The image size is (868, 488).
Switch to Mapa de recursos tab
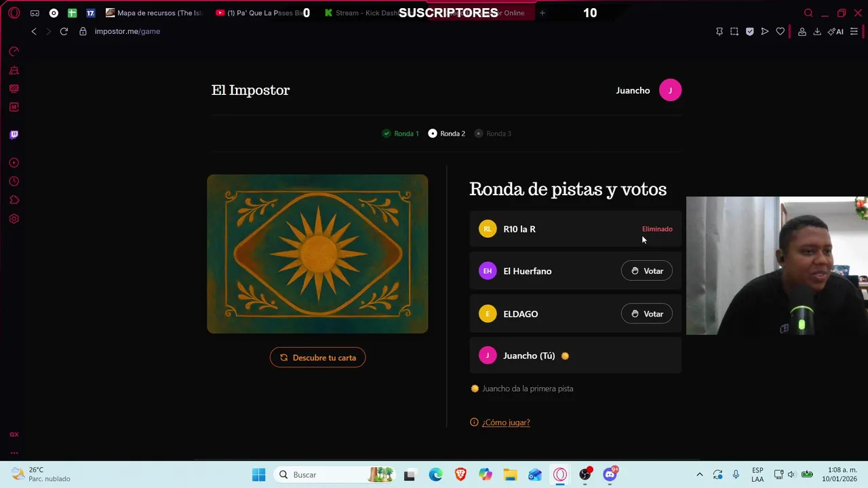pyautogui.click(x=154, y=13)
